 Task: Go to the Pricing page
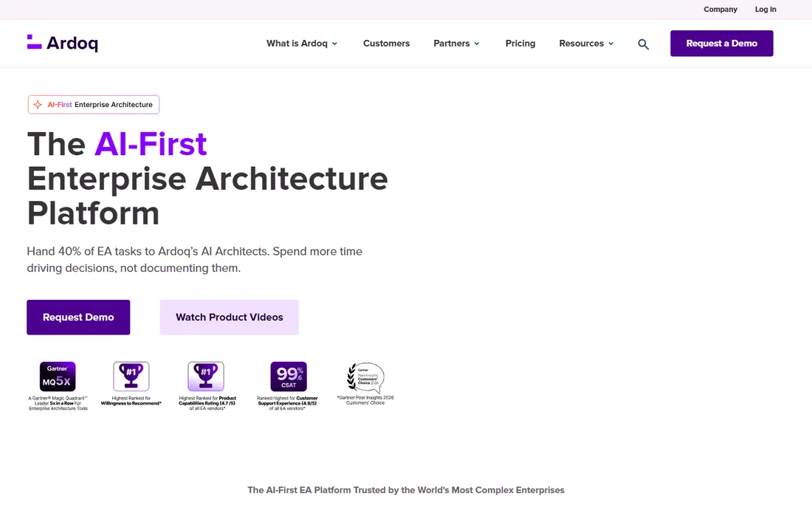click(520, 44)
